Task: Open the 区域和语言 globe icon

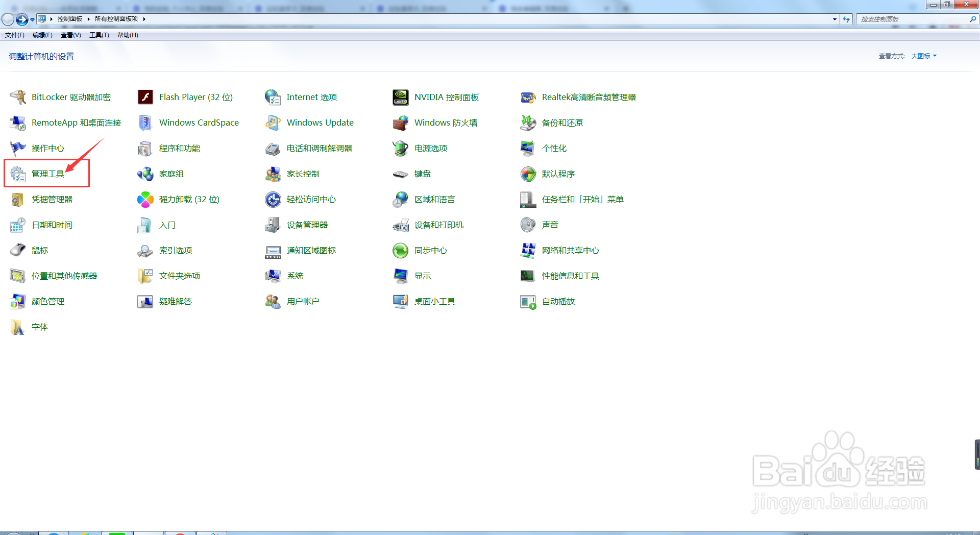Action: tap(401, 199)
